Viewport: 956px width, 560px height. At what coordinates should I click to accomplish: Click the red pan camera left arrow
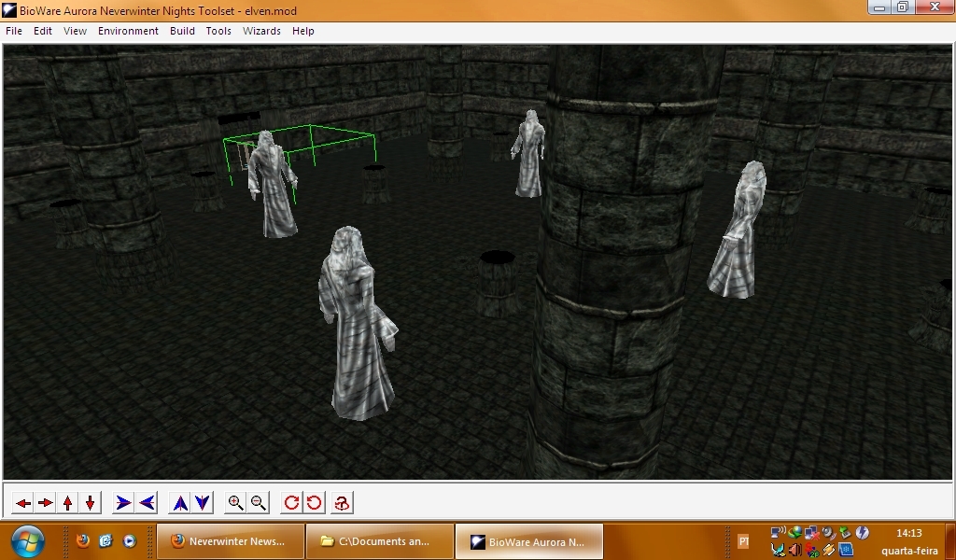tap(22, 503)
